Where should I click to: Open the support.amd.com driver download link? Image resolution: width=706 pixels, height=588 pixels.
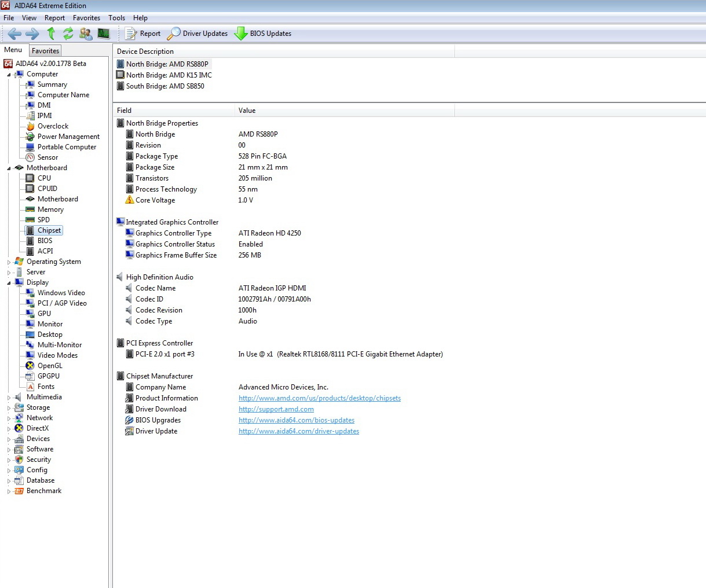coord(276,409)
